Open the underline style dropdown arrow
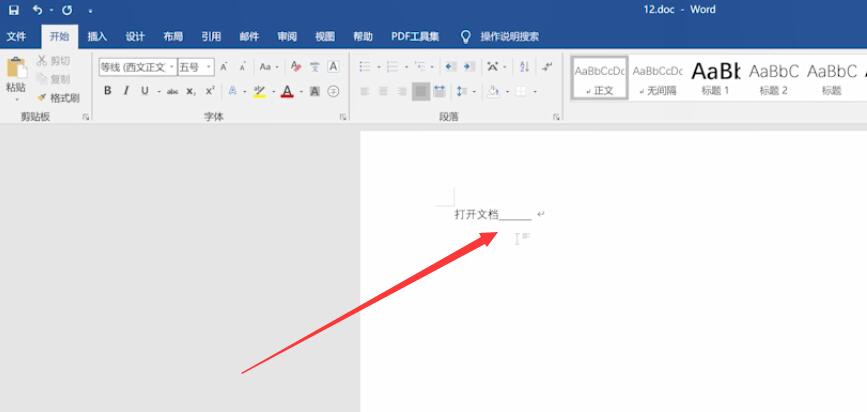Image resolution: width=867 pixels, height=412 pixels. (159, 92)
